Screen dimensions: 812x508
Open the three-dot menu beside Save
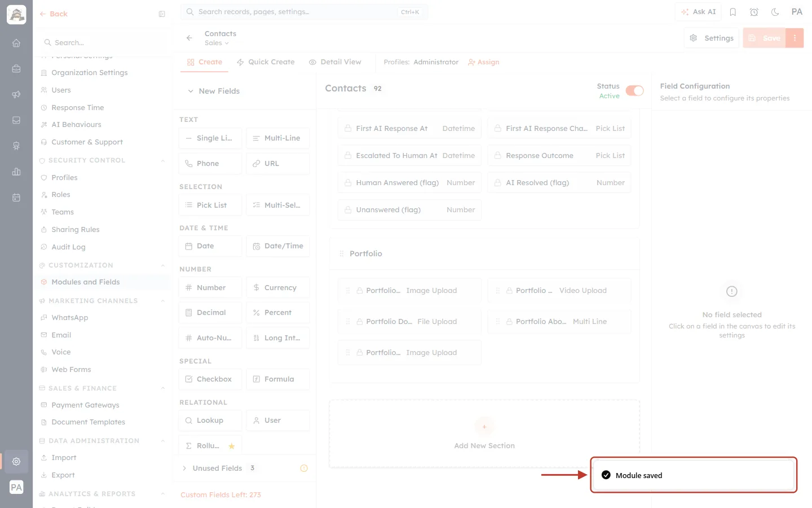pos(795,38)
